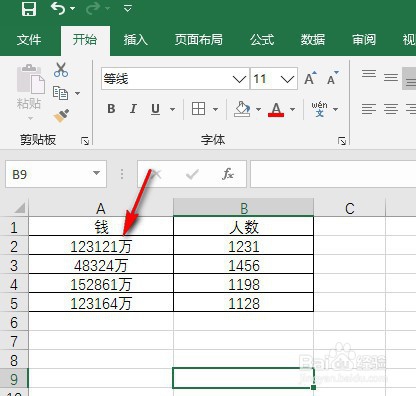
Task: Click the Cancel X formula icon
Action: 157,174
